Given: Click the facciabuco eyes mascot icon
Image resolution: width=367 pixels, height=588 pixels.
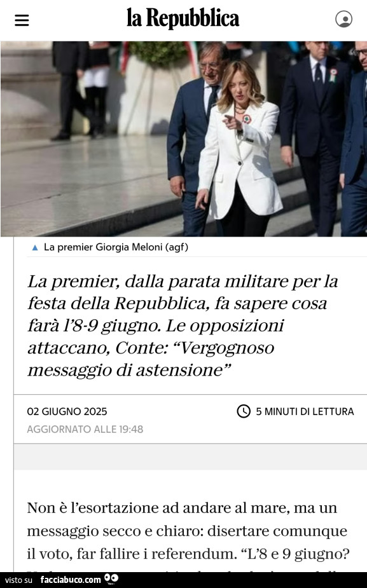Looking at the screenshot, I should [x=111, y=579].
